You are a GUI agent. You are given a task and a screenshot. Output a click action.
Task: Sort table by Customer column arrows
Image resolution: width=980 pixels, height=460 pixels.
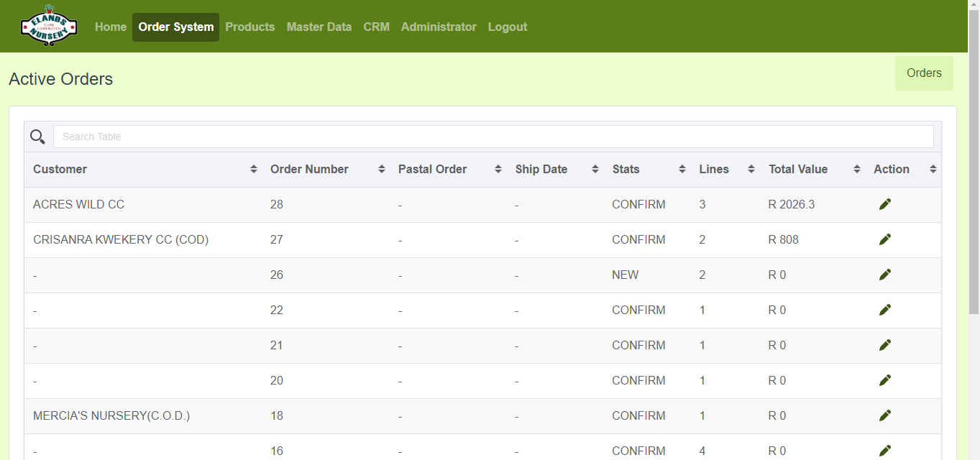pos(253,170)
